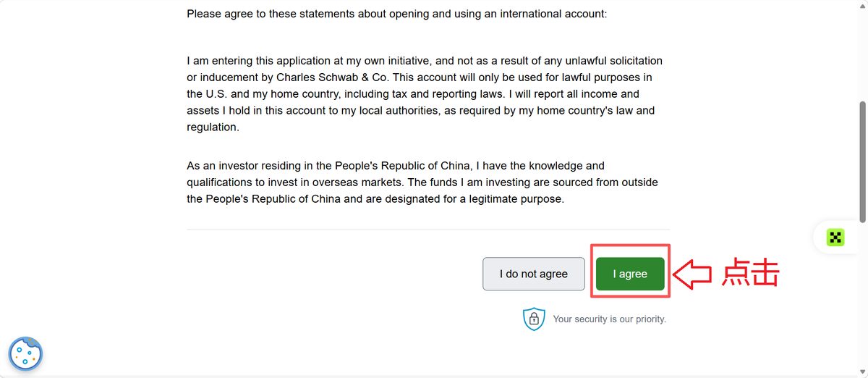Open the cookie preferences icon
868x378 pixels.
point(25,353)
